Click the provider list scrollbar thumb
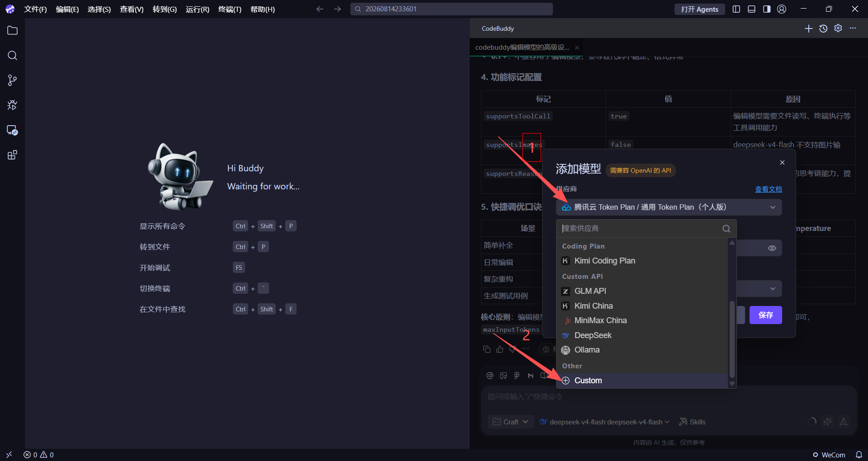 click(732, 339)
